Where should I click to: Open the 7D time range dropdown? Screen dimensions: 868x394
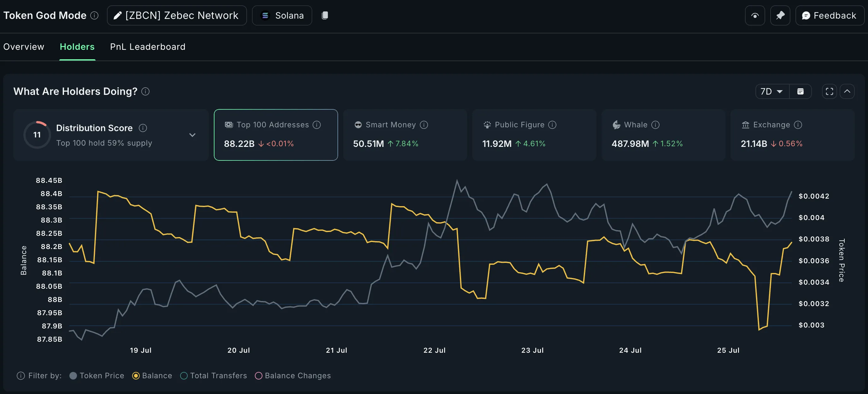pyautogui.click(x=771, y=92)
